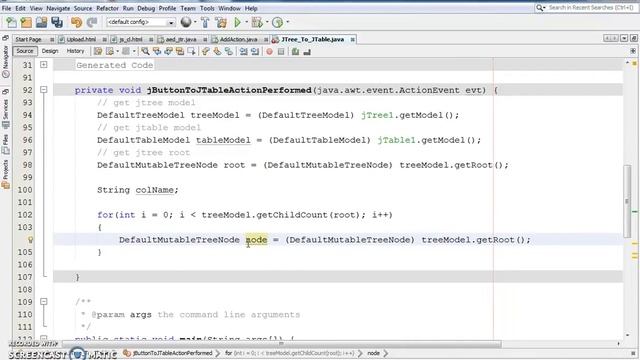The height and width of the screenshot is (360, 640).
Task: Open the Debug Project dropdown arrow
Action: [x=267, y=22]
